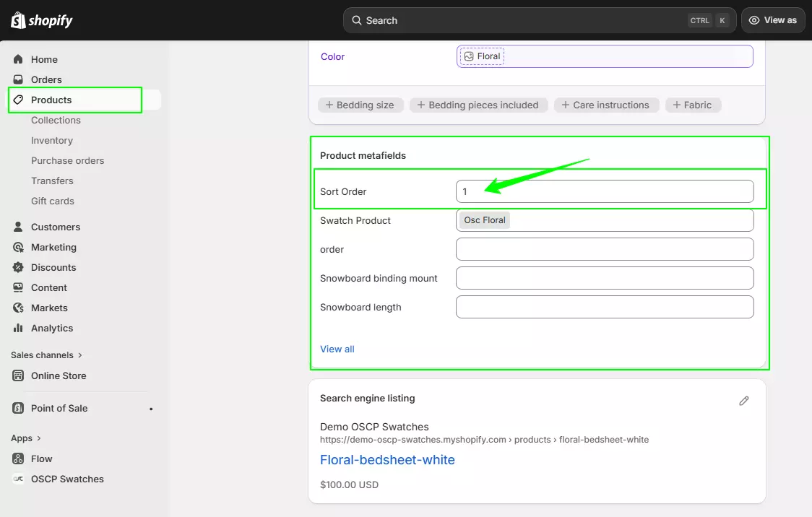Image resolution: width=812 pixels, height=517 pixels.
Task: Click the View all metafields link
Action: click(337, 349)
